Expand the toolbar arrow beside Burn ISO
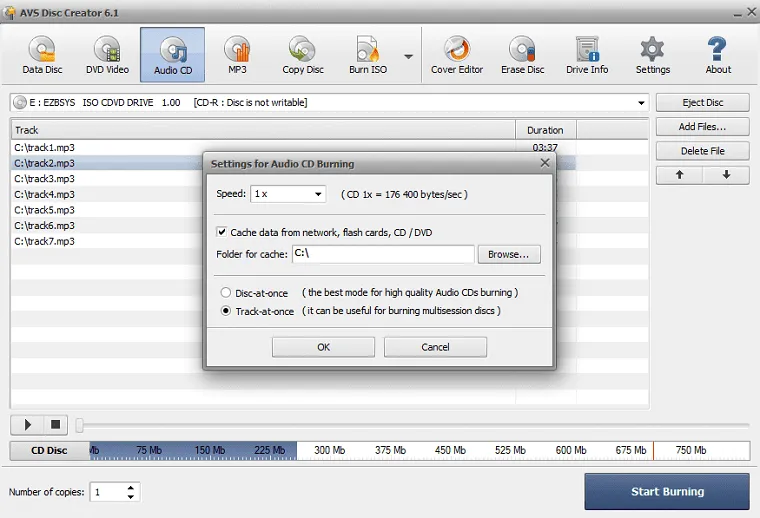Image resolution: width=760 pixels, height=518 pixels. pyautogui.click(x=409, y=57)
